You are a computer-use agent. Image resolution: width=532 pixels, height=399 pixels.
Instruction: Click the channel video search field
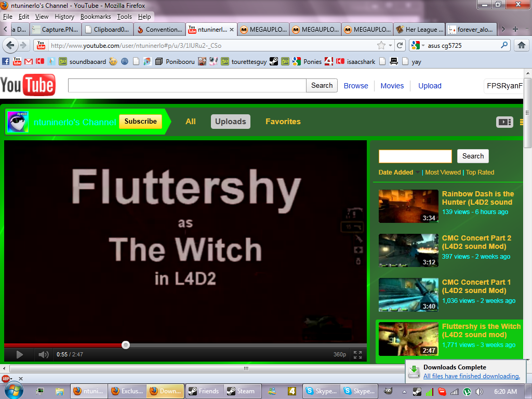click(x=415, y=156)
